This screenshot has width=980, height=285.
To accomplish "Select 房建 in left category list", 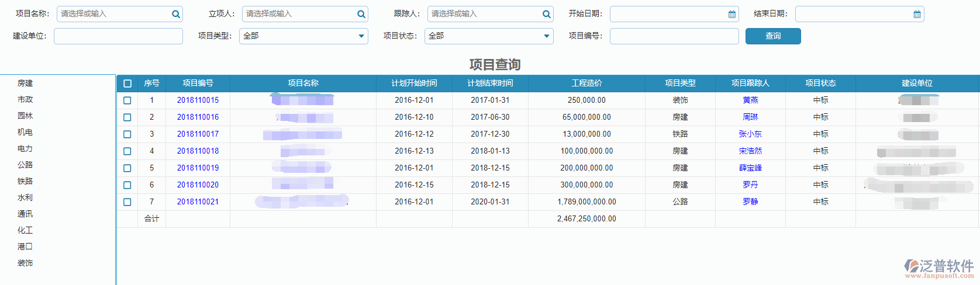I will pyautogui.click(x=25, y=84).
